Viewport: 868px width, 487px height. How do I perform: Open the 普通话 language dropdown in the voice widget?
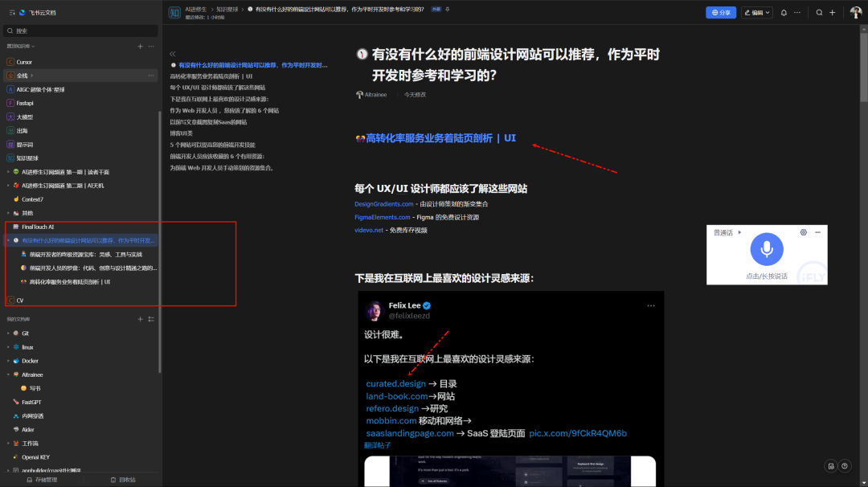[x=727, y=232]
